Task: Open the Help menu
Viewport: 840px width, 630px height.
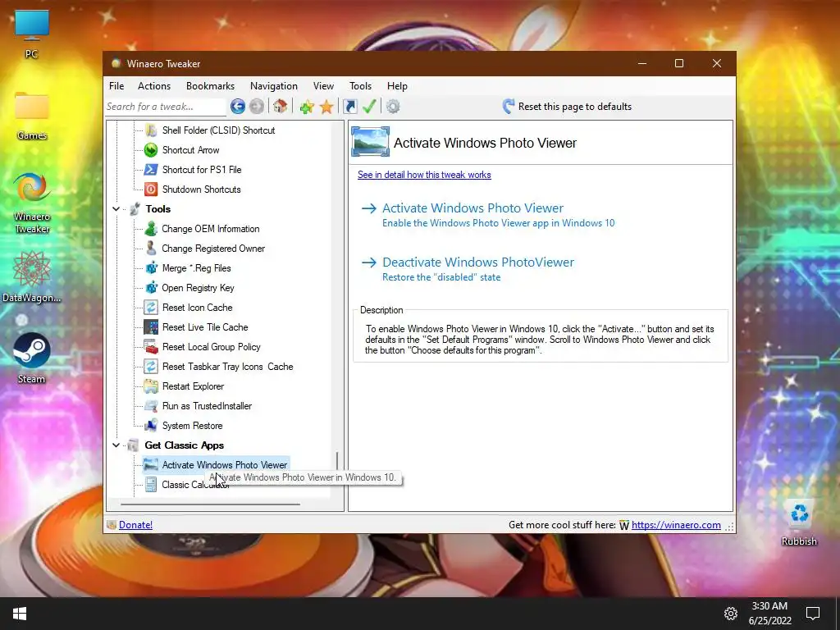Action: click(398, 86)
